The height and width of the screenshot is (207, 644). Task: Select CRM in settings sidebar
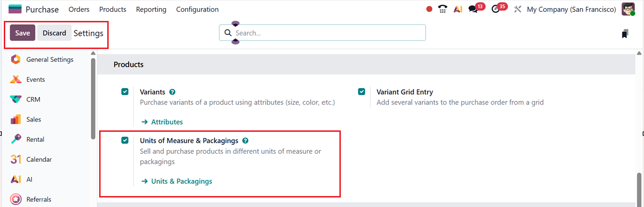click(x=33, y=99)
